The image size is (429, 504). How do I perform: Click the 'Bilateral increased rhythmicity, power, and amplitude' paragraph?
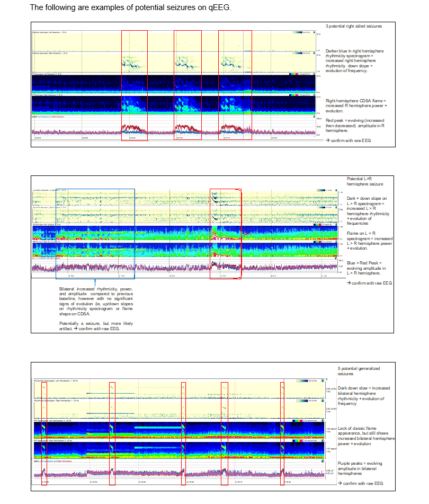pyautogui.click(x=96, y=301)
